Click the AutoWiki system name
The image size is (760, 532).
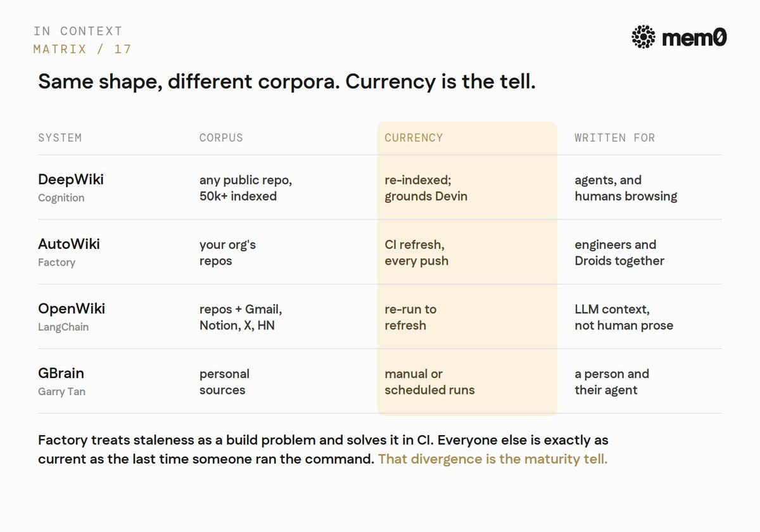coord(69,244)
